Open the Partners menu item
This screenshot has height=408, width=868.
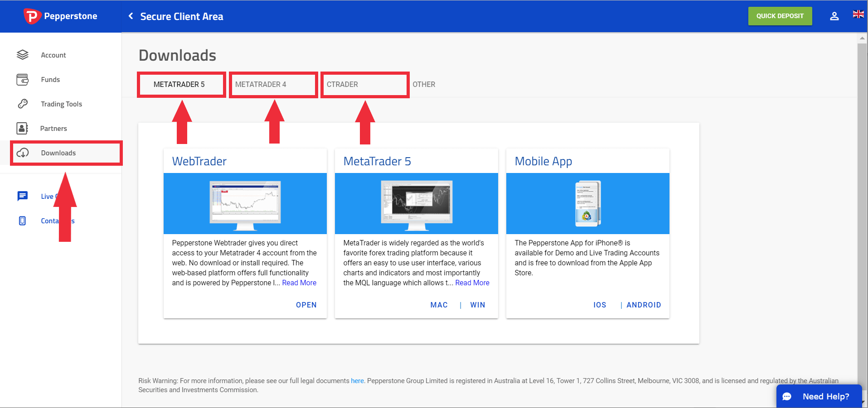click(53, 128)
